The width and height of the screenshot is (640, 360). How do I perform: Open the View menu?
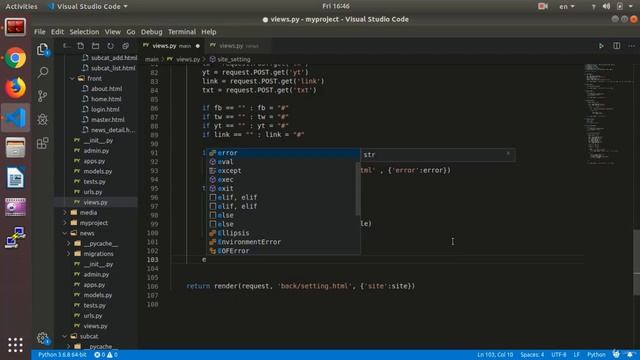[112, 32]
